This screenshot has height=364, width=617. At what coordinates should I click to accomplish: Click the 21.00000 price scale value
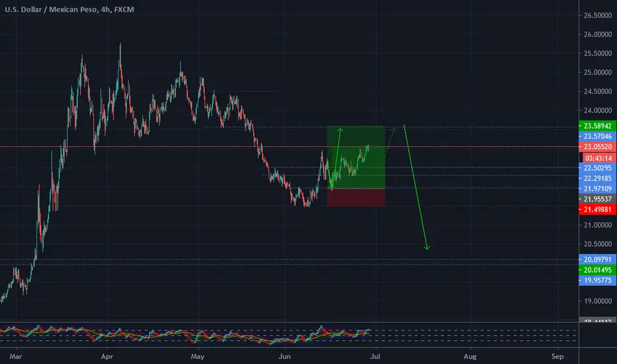[598, 225]
